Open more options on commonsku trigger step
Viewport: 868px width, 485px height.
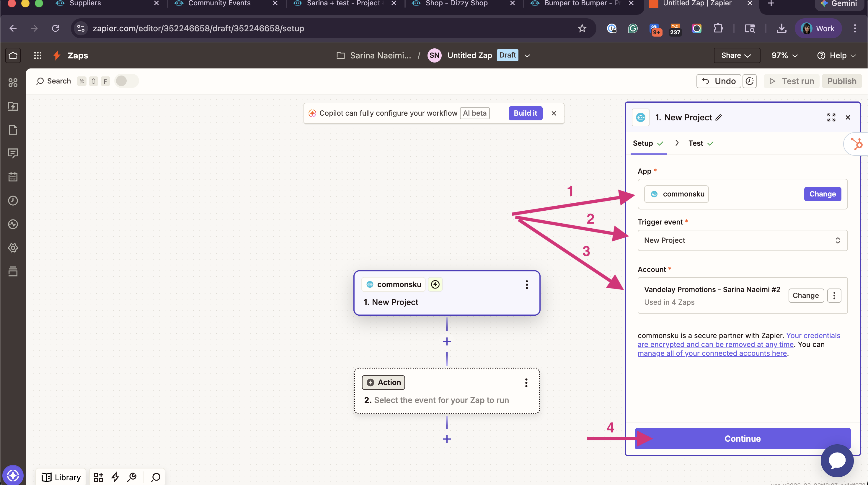pyautogui.click(x=527, y=285)
